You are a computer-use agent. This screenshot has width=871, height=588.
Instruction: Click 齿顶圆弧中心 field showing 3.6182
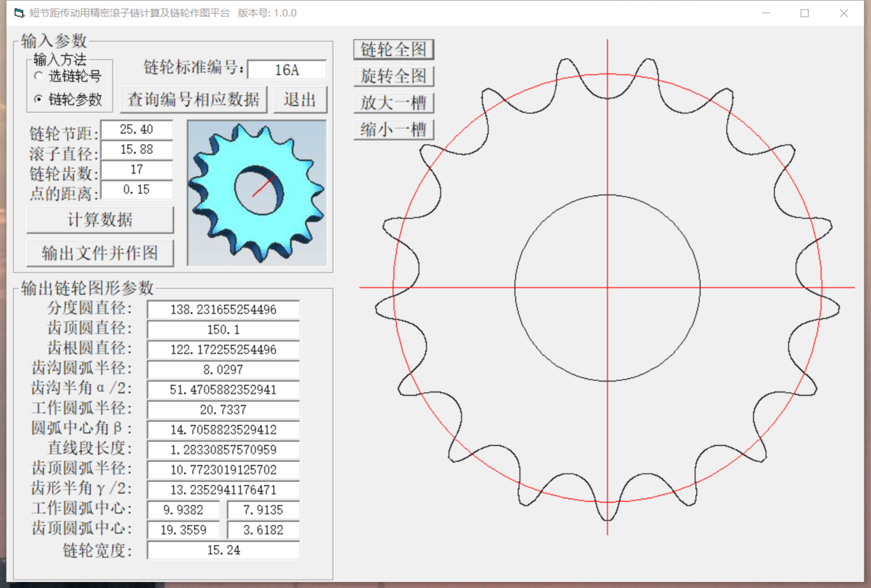click(x=263, y=530)
